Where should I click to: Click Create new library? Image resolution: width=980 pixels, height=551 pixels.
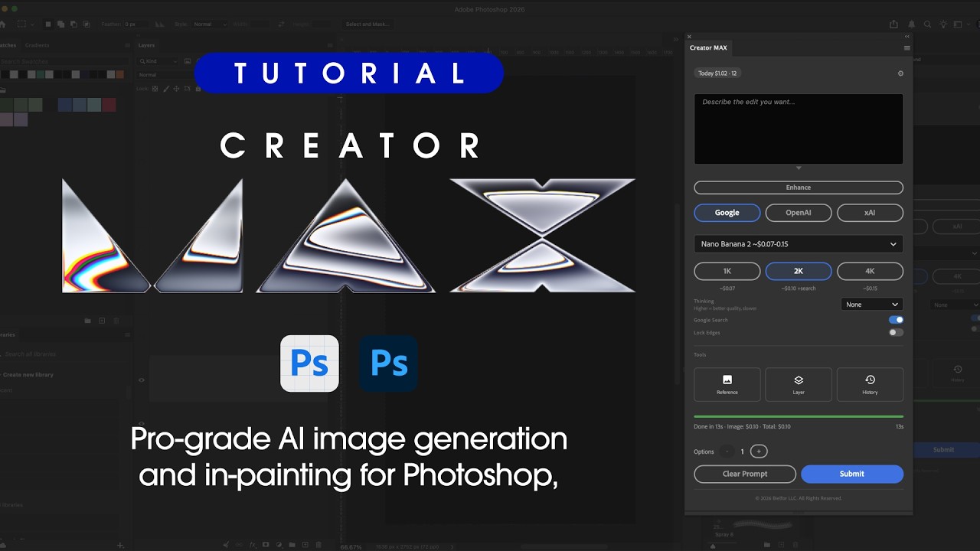pos(28,375)
